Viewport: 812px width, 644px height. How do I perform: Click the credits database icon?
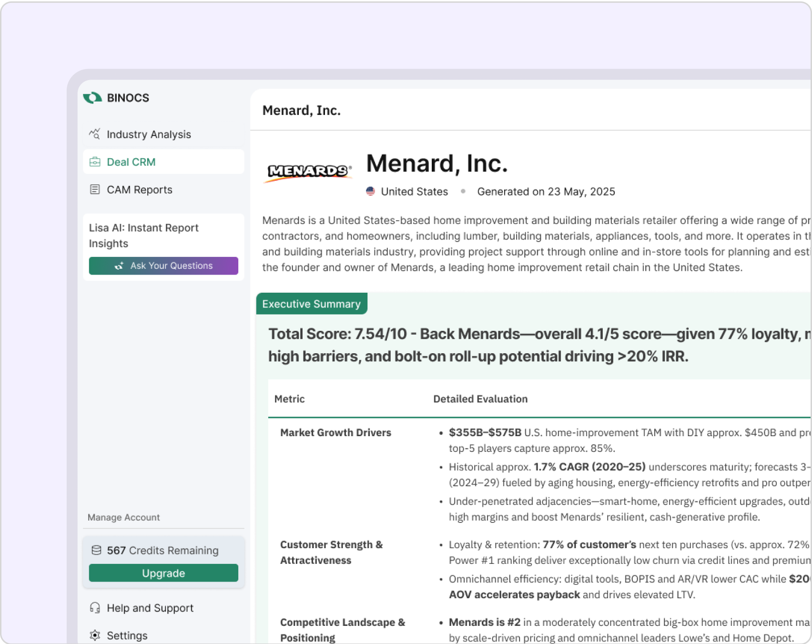pos(96,550)
